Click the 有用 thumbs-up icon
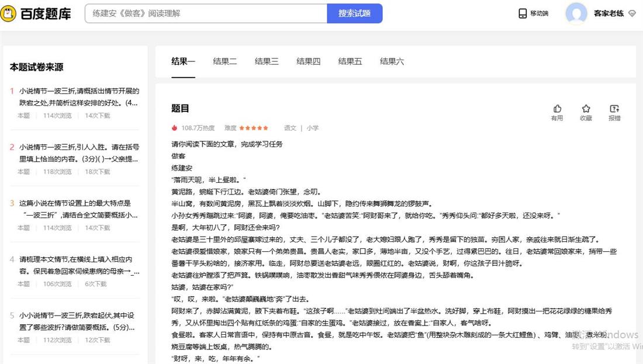 (x=557, y=109)
